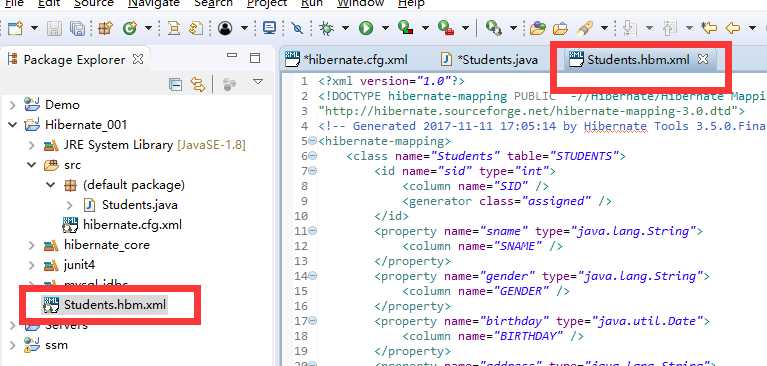This screenshot has width=767, height=366.
Task: Minimize the Package Explorer view
Action: point(232,56)
